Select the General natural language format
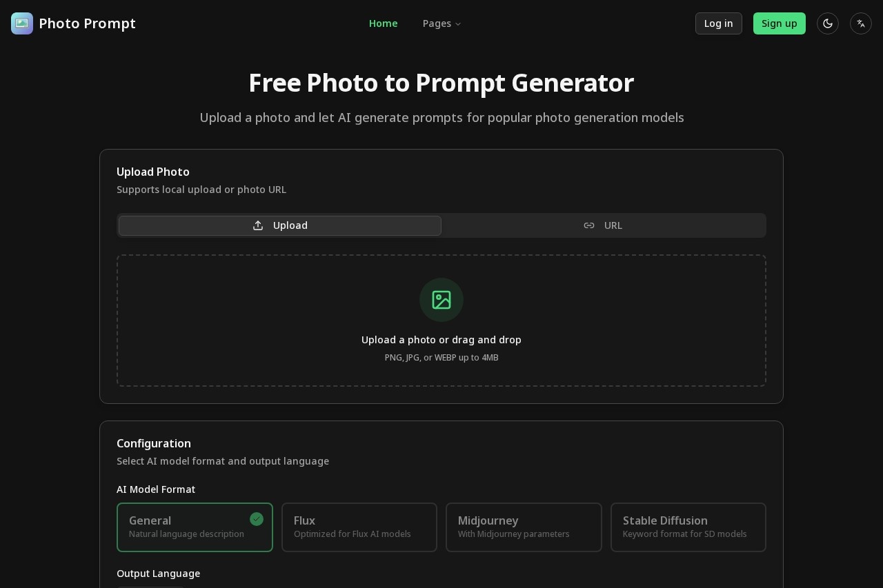The image size is (883, 588). (x=195, y=527)
